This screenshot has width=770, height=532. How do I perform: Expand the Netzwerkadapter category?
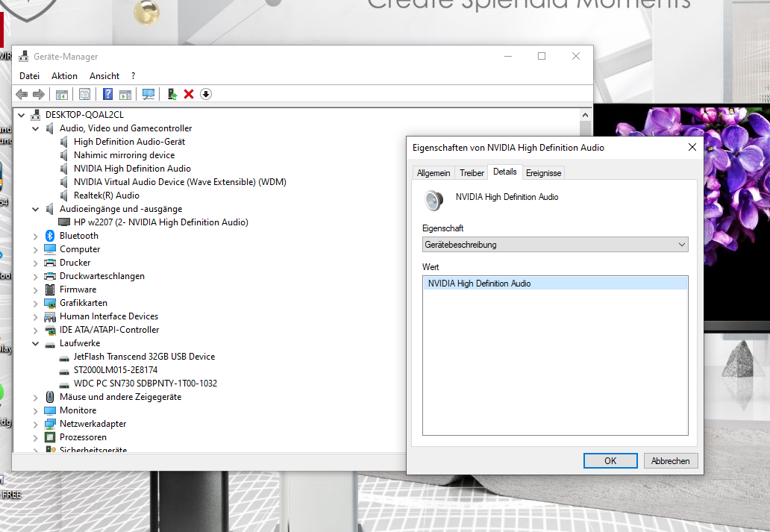tap(35, 424)
